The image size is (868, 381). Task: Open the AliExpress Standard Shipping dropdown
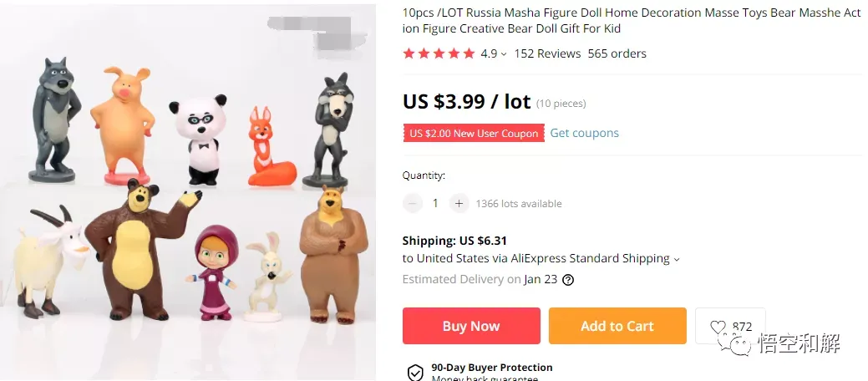click(x=677, y=259)
